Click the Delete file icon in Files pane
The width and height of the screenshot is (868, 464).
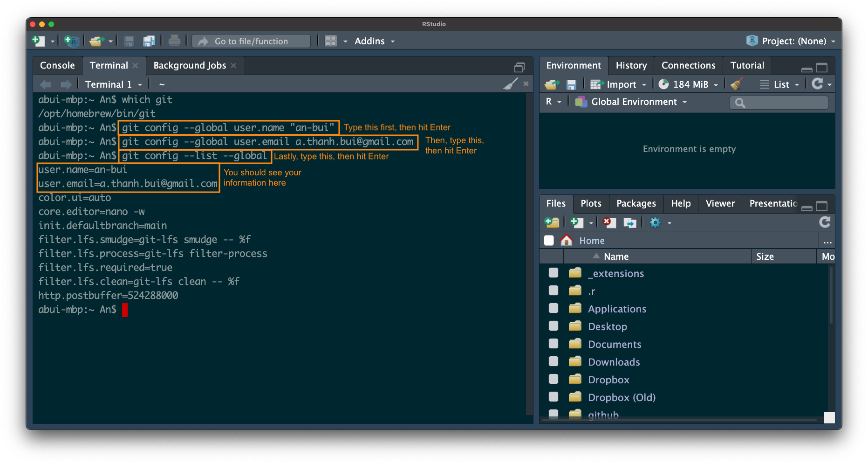(609, 222)
